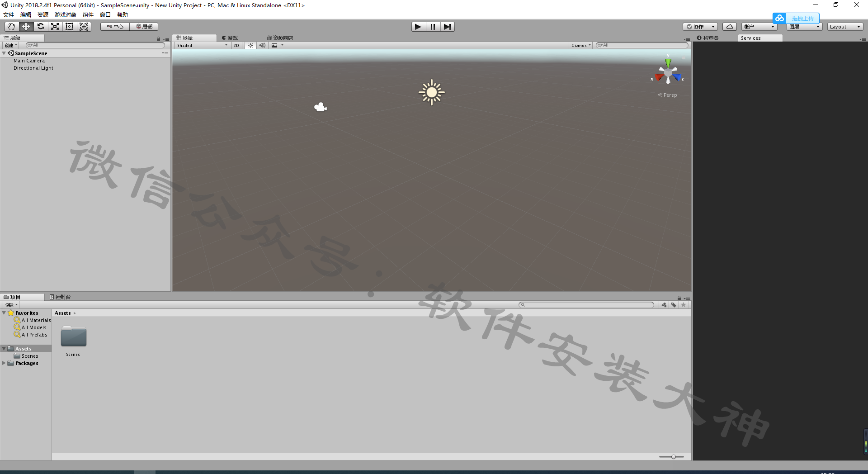Open the 窗口 menu
868x474 pixels.
click(105, 14)
